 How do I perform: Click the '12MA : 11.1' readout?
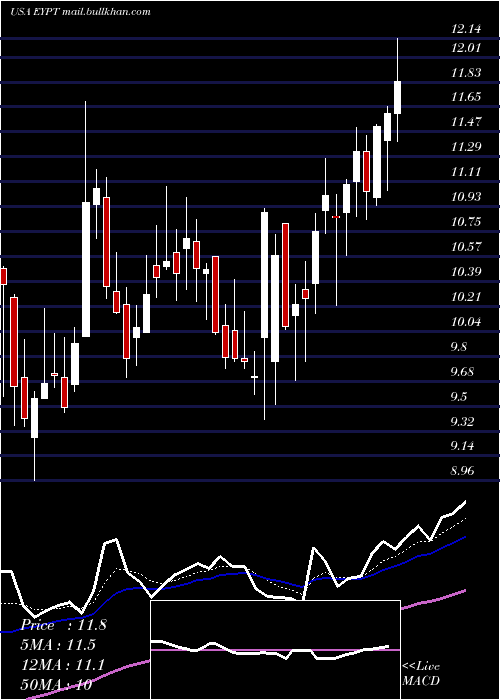point(63,665)
